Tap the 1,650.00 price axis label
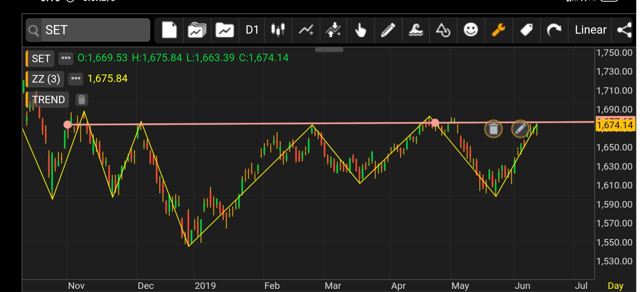The height and width of the screenshot is (292, 644). (x=614, y=147)
